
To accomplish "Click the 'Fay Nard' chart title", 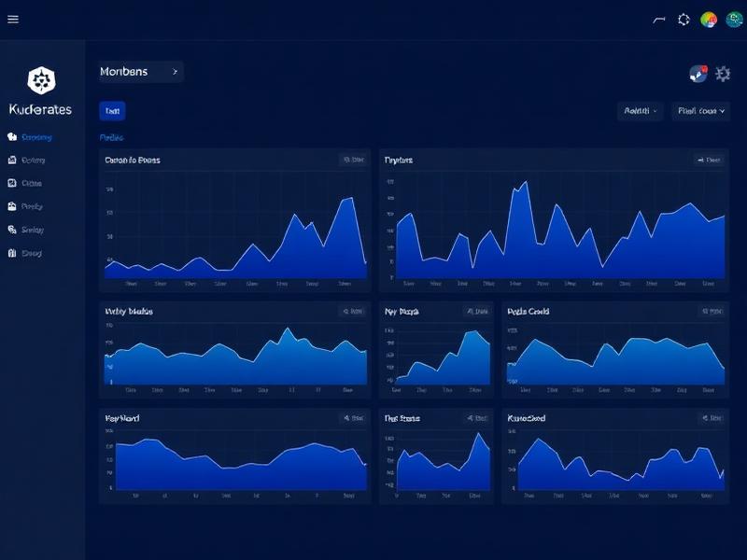I will pyautogui.click(x=122, y=418).
